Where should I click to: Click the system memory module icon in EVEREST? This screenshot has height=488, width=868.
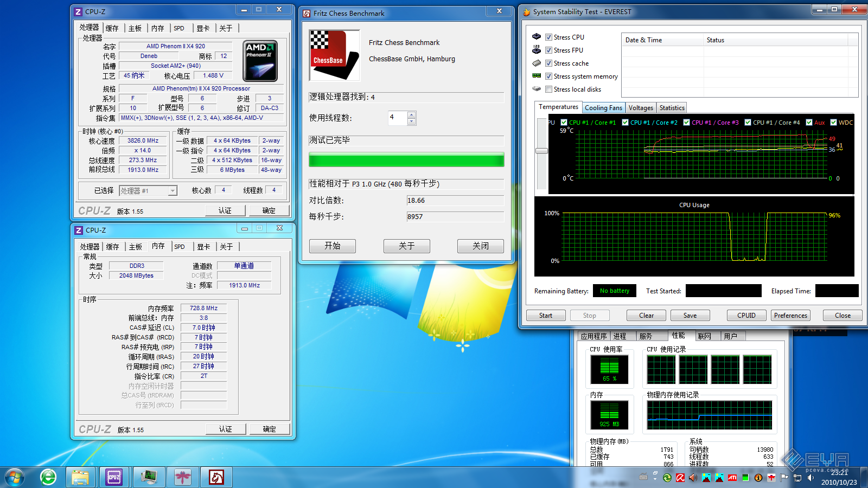(x=537, y=76)
